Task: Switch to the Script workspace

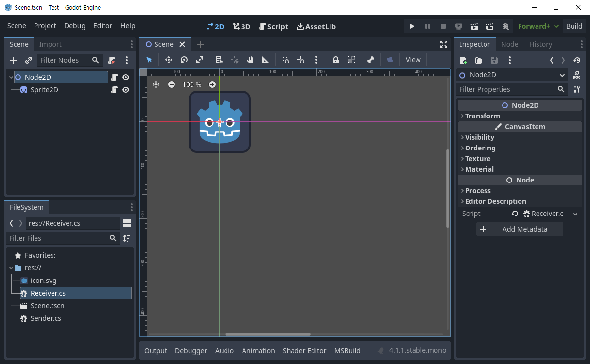Action: (x=274, y=26)
